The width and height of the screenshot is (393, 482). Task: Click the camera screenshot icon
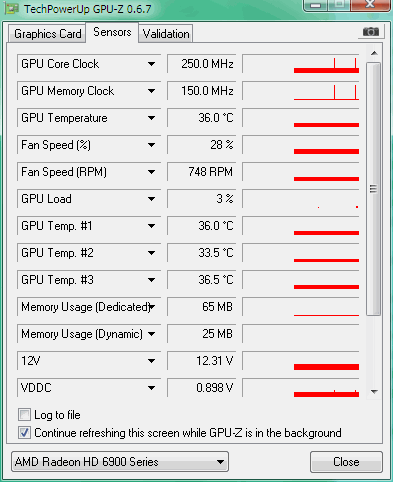click(371, 32)
